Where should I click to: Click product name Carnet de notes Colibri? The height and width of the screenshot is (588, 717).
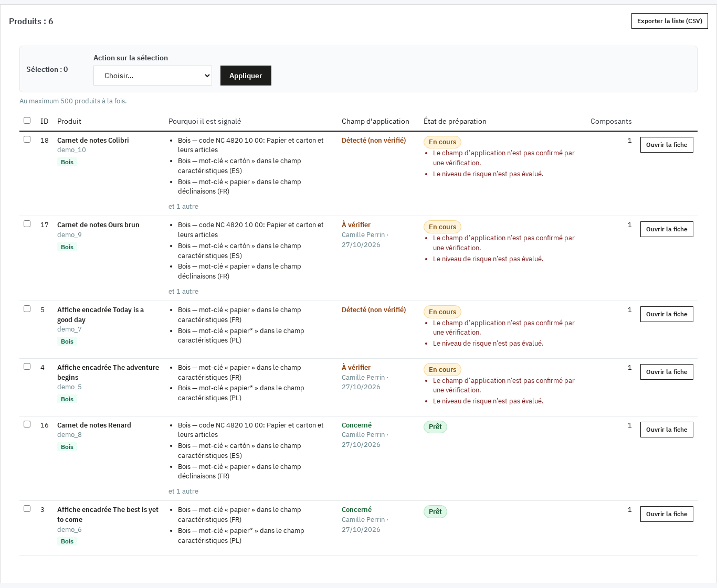pos(93,141)
